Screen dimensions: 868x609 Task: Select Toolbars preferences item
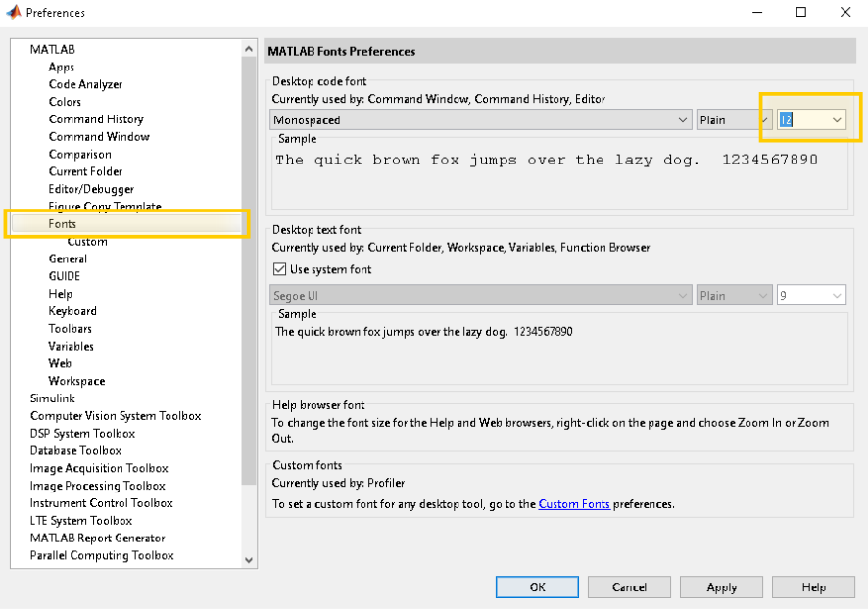tap(70, 329)
